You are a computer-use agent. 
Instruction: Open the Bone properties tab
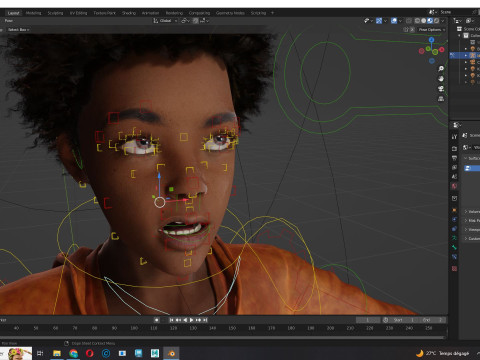454,247
